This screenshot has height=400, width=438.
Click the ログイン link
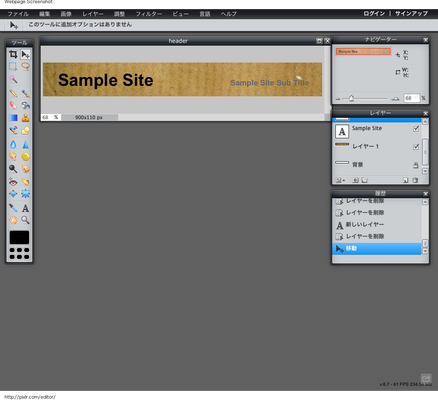pos(374,14)
